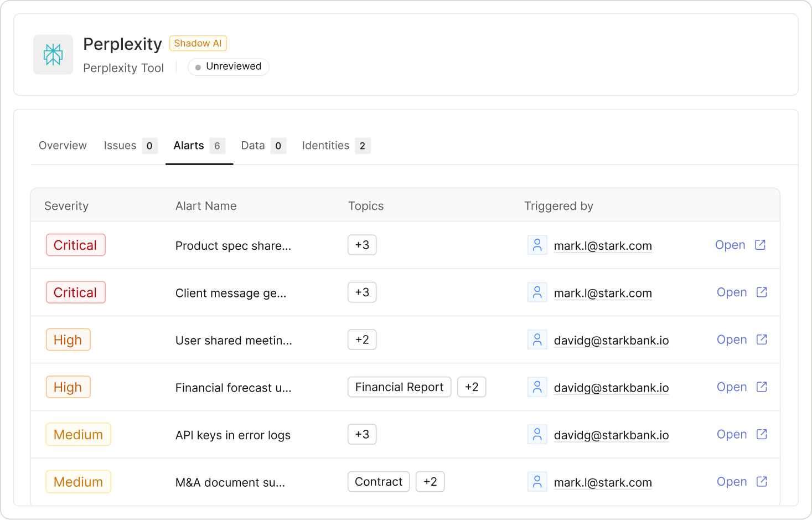Click the Severity column header
Image resolution: width=812 pixels, height=520 pixels.
click(66, 206)
